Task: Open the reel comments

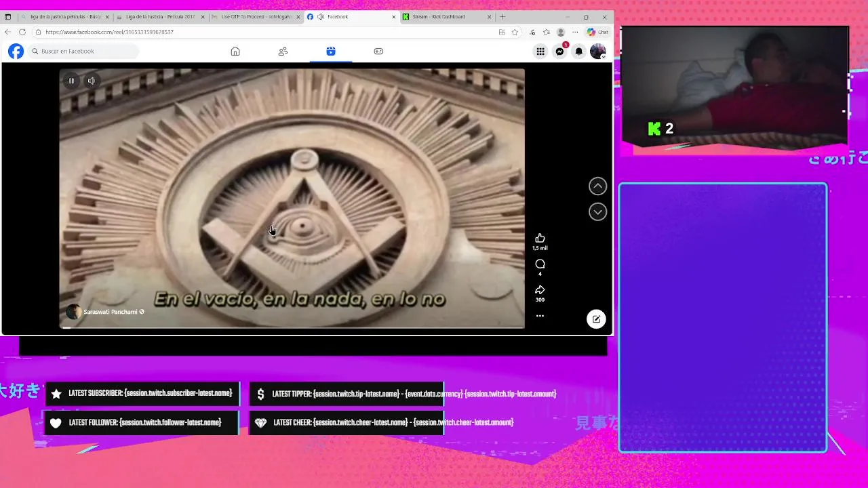Action: pyautogui.click(x=540, y=264)
